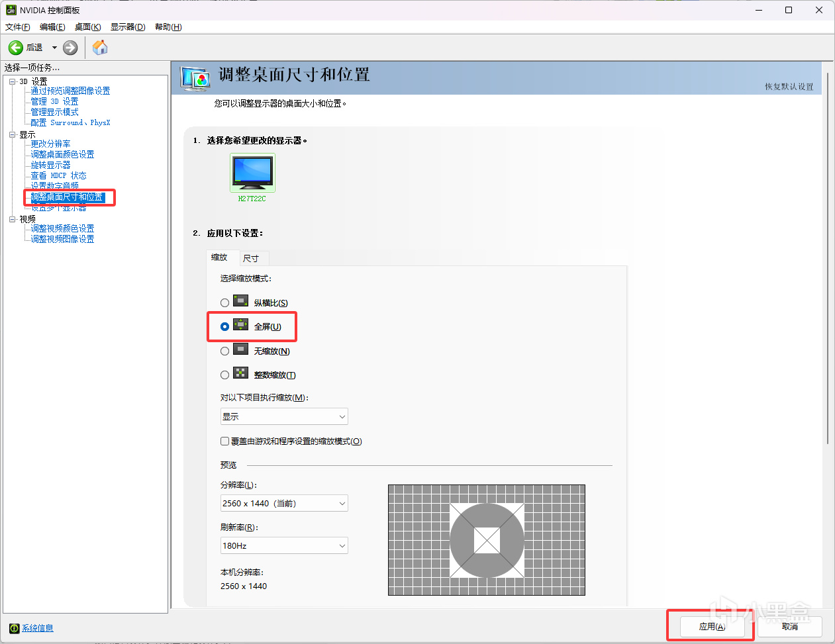The width and height of the screenshot is (835, 644).
Task: Select the 全屏 radio button
Action: pyautogui.click(x=224, y=326)
